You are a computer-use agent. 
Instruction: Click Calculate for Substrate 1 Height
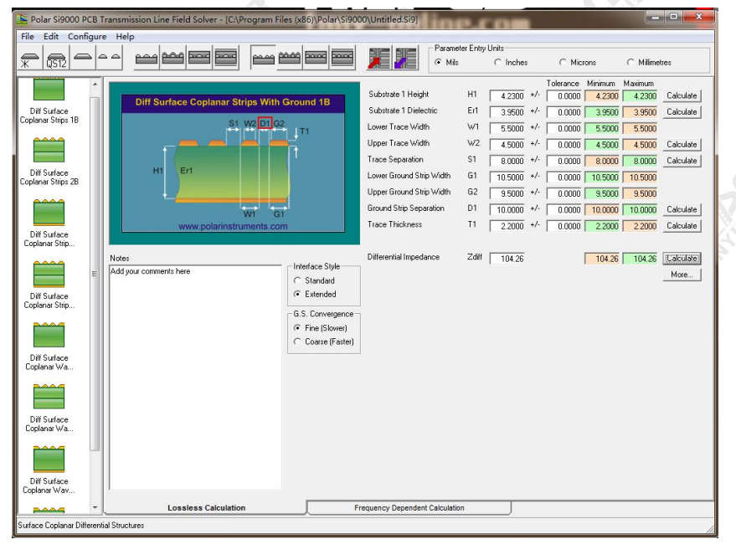point(682,95)
